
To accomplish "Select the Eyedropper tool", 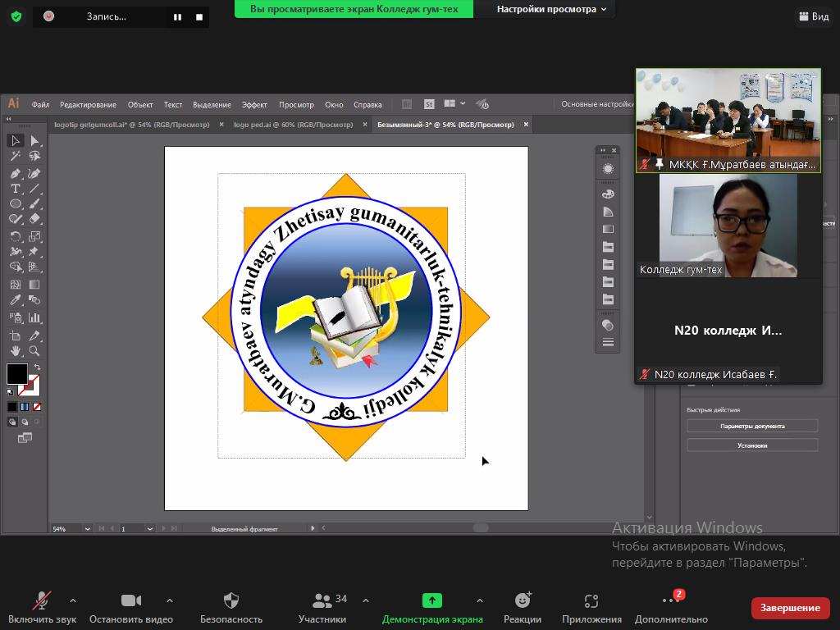I will pos(15,300).
